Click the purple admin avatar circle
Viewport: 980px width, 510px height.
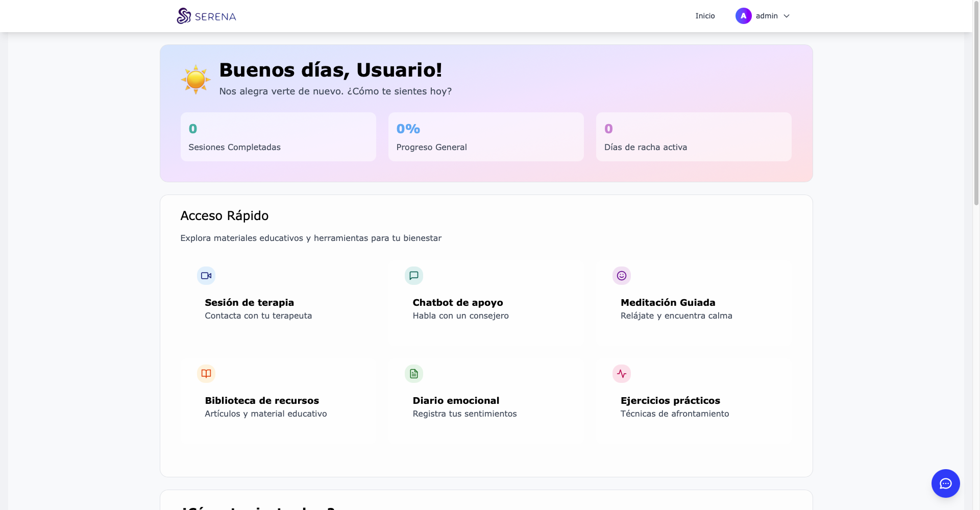point(743,16)
